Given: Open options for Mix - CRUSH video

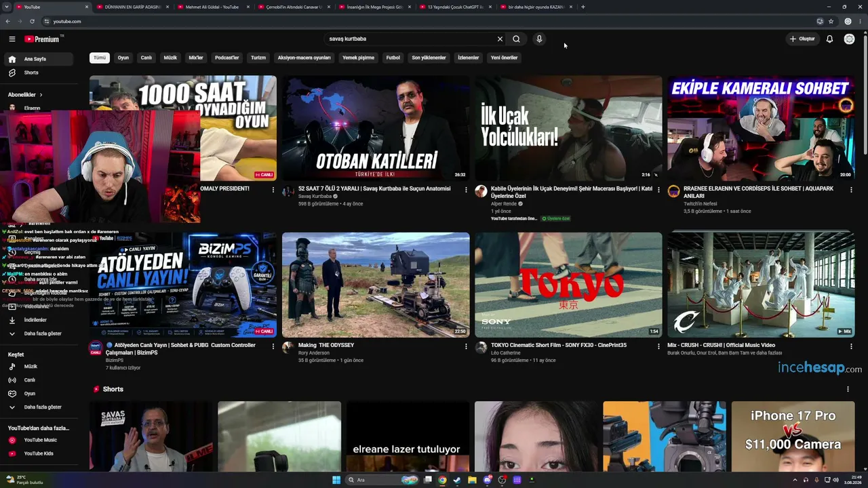Looking at the screenshot, I should click(x=851, y=346).
